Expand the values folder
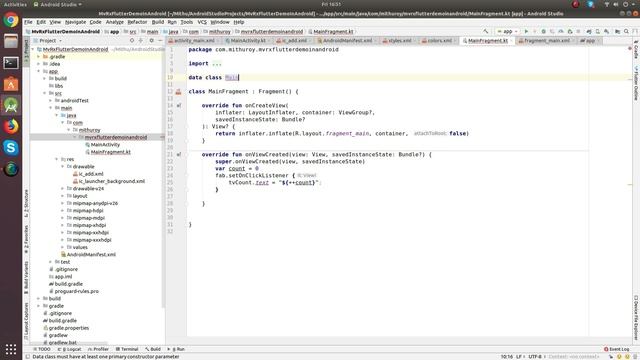This screenshot has height=360, width=640. 62,247
